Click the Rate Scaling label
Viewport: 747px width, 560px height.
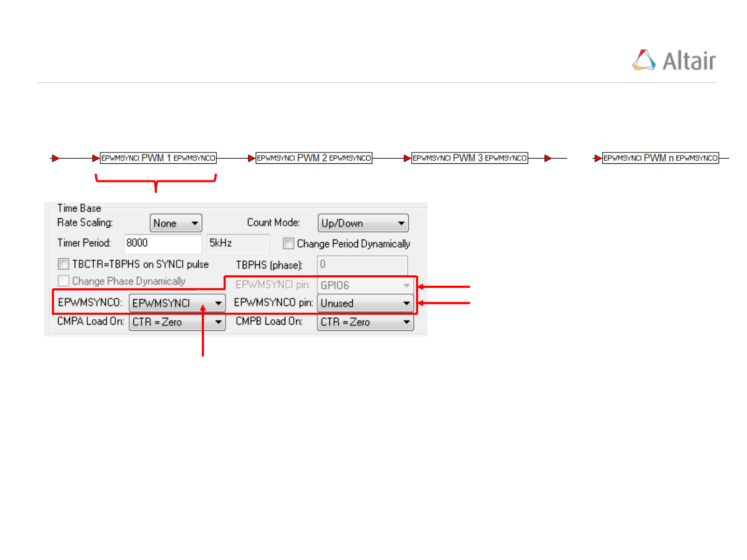pos(85,222)
